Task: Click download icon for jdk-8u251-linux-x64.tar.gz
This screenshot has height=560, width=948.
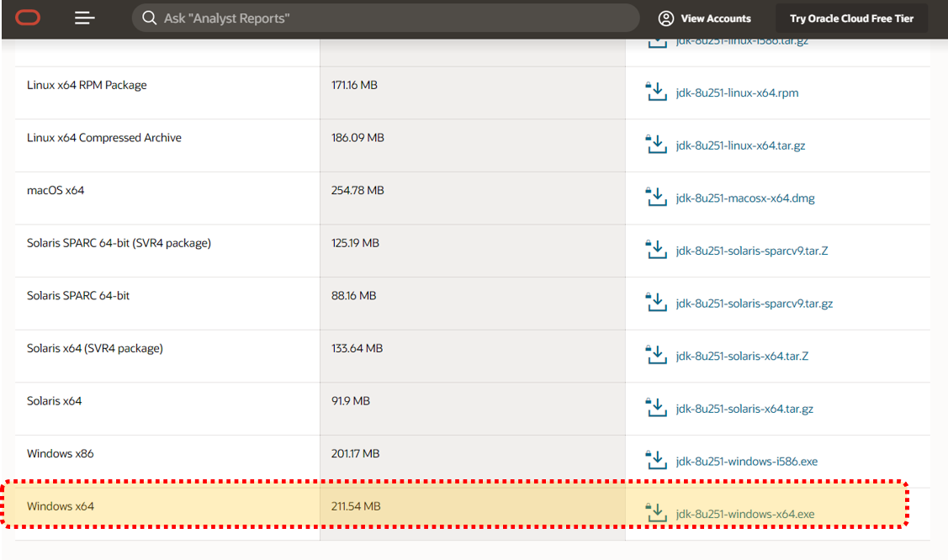Action: point(656,145)
